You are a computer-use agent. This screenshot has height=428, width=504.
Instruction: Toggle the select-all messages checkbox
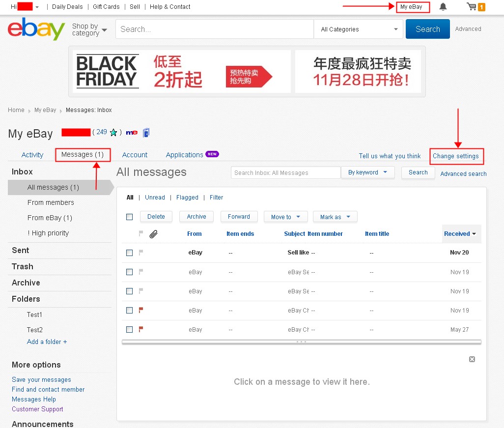130,217
